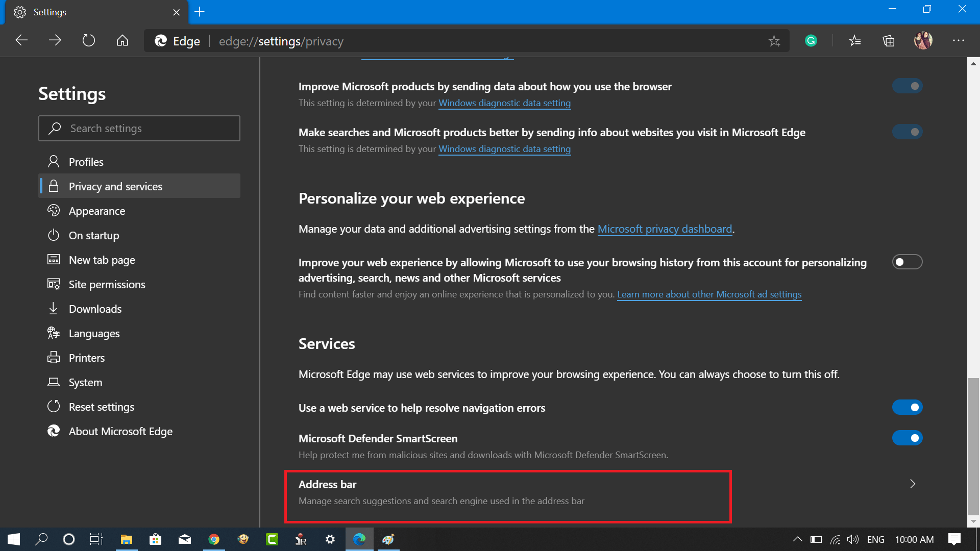Open About Microsoft Edge
The width and height of the screenshot is (980, 551).
click(139, 431)
